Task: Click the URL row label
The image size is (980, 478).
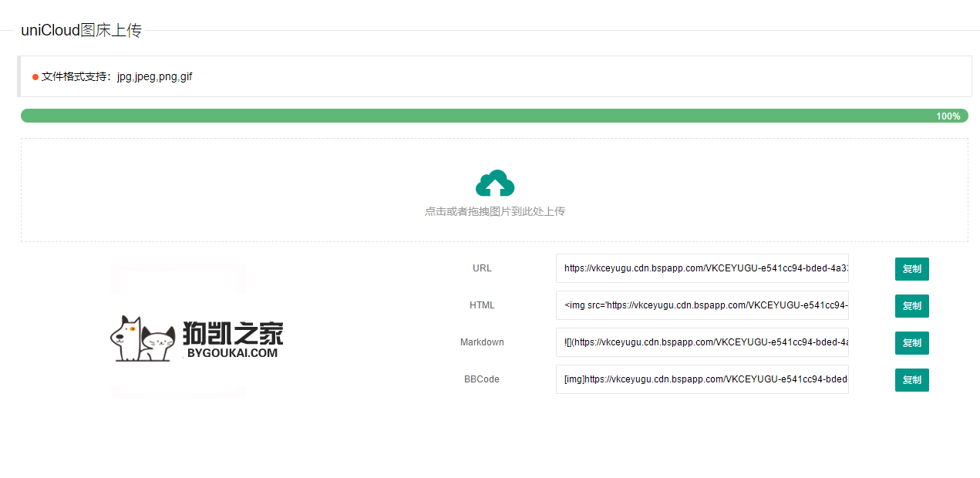Action: [x=482, y=268]
